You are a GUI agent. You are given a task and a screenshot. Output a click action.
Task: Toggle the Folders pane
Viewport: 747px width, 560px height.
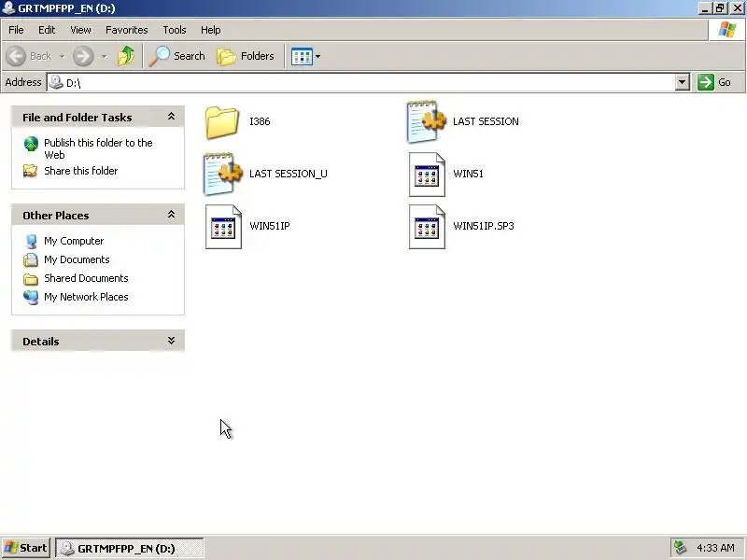(246, 56)
